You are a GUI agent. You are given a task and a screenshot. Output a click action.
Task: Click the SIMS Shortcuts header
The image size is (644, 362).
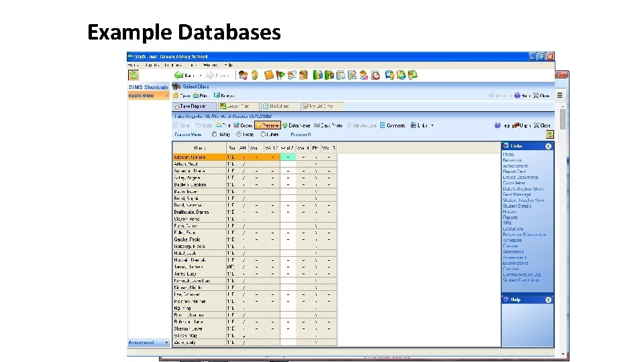tap(148, 87)
